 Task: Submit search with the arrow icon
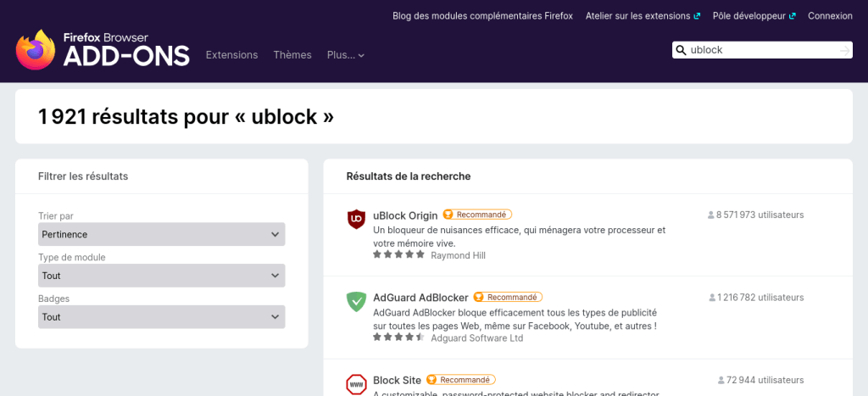pos(843,50)
